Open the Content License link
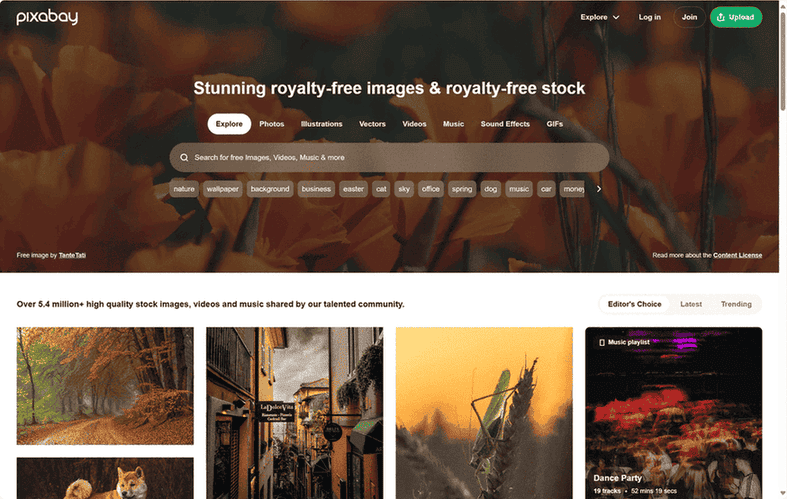Screen dimensions: 787x499 pos(737,255)
